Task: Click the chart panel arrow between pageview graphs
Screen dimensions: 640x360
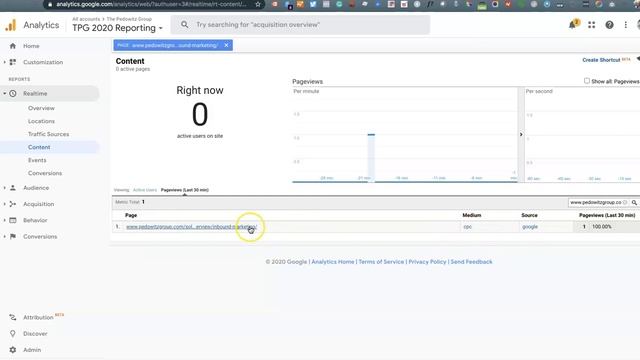Action: (x=521, y=134)
